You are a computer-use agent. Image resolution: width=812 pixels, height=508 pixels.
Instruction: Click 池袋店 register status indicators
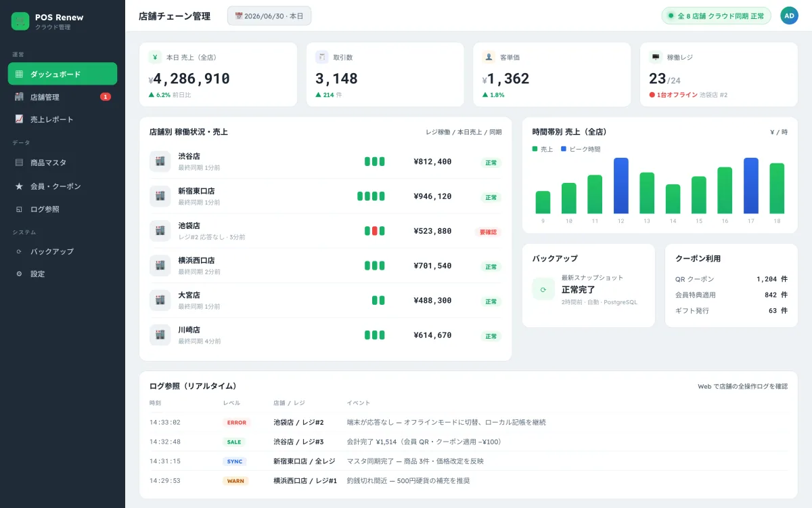coord(375,231)
